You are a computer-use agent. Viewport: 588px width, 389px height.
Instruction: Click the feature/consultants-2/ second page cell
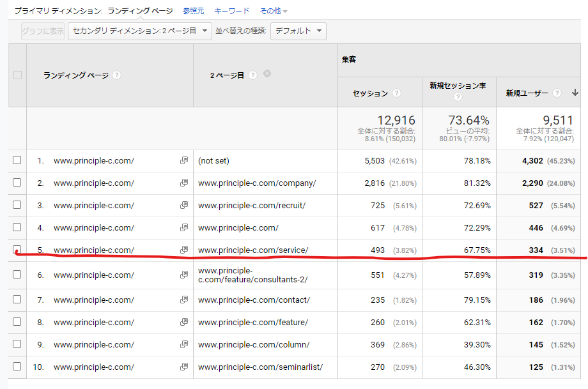point(252,275)
